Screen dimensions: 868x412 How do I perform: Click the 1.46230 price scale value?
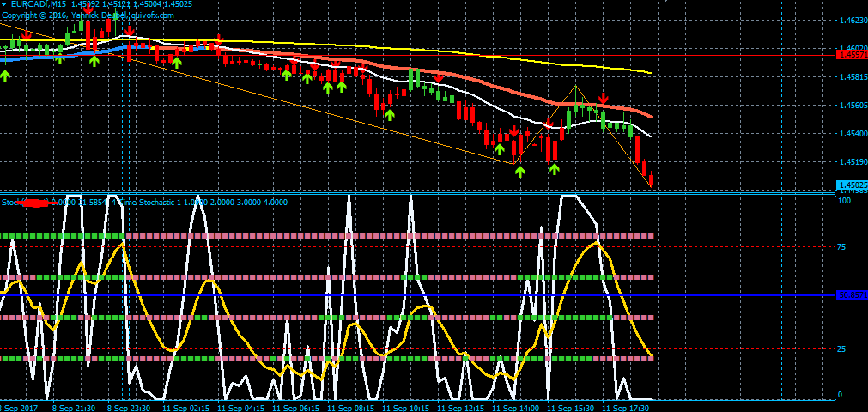click(x=853, y=21)
